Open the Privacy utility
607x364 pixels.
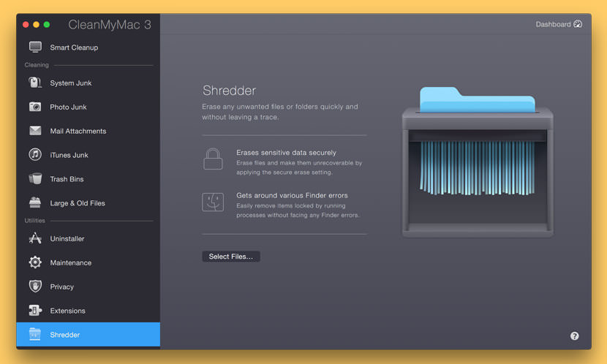pyautogui.click(x=88, y=287)
